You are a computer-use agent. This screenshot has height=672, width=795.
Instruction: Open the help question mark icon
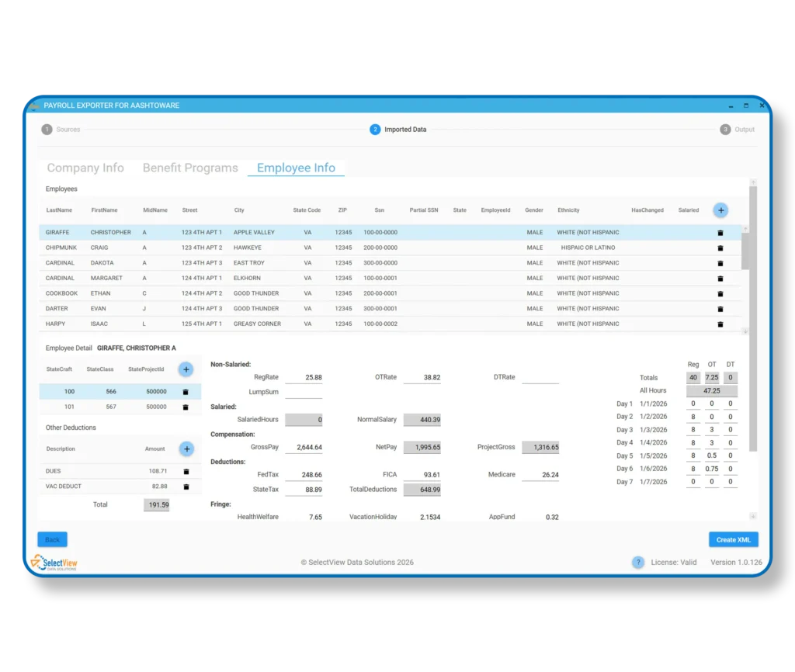pyautogui.click(x=637, y=562)
